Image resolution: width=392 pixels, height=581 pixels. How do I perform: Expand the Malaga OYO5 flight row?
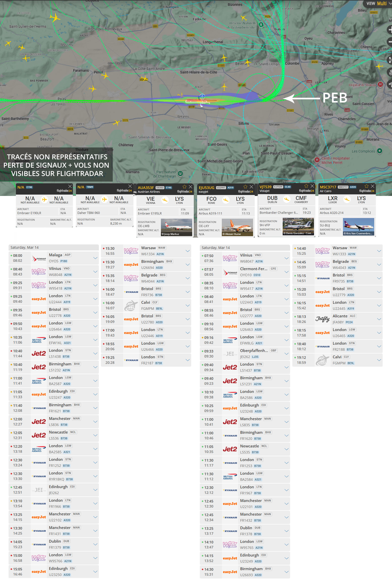[x=95, y=258]
